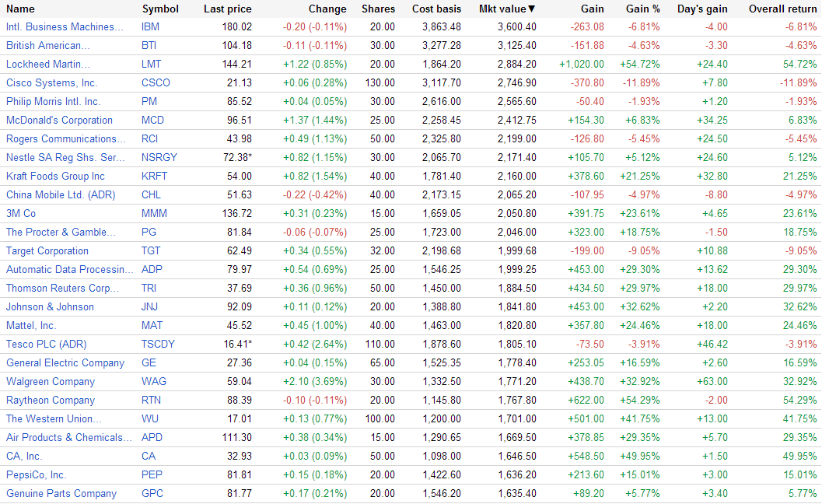
Task: Sort by Gain % column header
Action: [x=643, y=9]
